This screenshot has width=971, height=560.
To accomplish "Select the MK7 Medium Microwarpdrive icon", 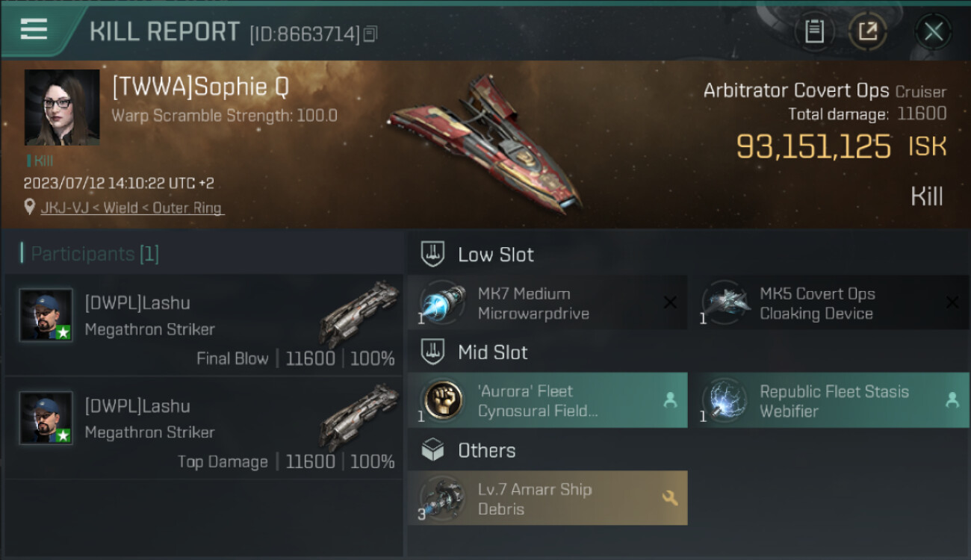I will click(x=444, y=303).
